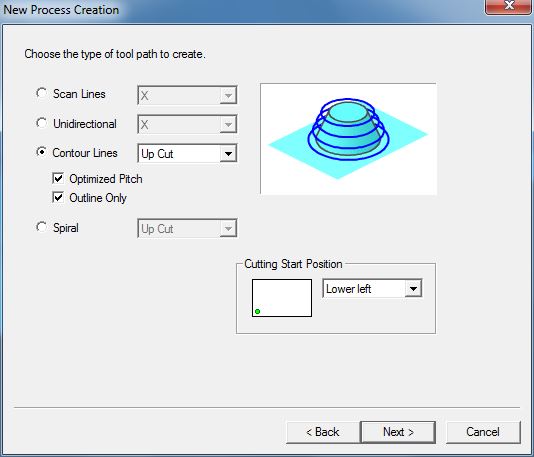Uncheck the Outline Only checkbox
This screenshot has width=534, height=457.
(x=58, y=197)
